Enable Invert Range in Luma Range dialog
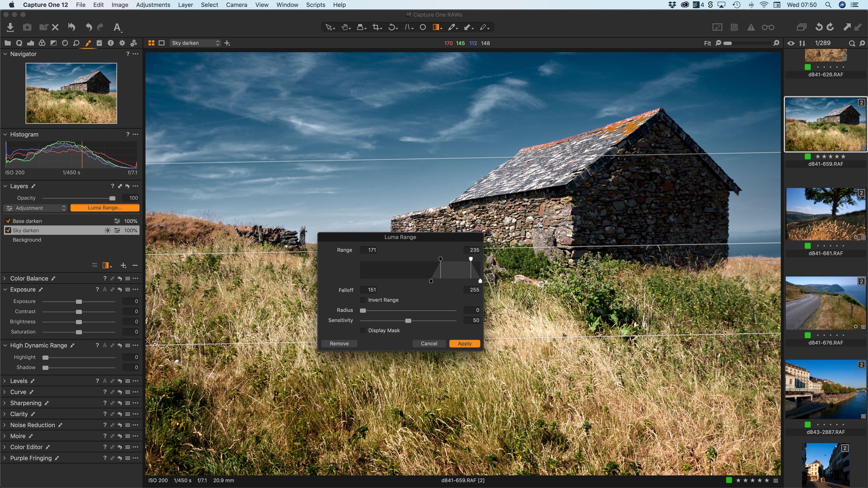This screenshot has width=868, height=488. [x=364, y=300]
